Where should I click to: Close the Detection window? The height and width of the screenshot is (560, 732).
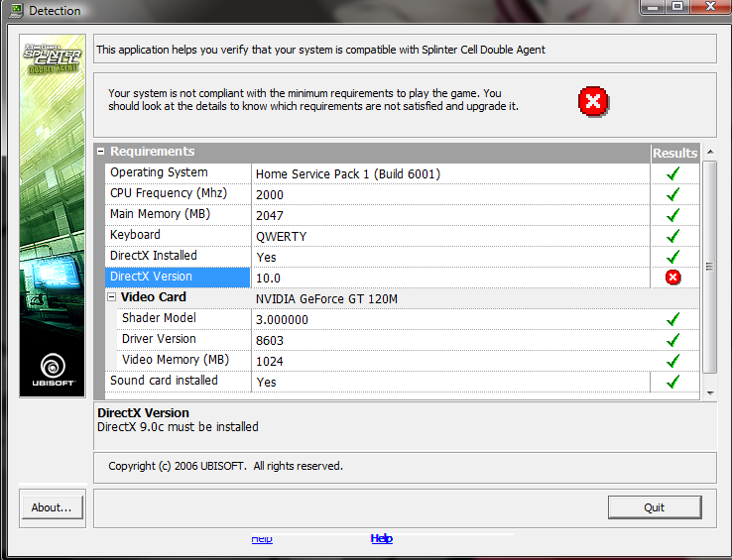click(710, 7)
